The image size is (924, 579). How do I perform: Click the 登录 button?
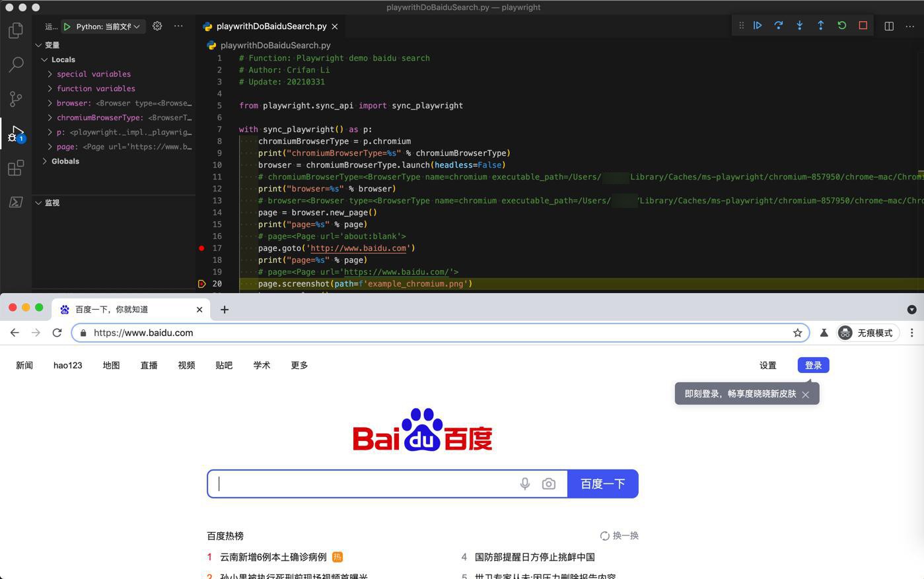click(x=813, y=365)
